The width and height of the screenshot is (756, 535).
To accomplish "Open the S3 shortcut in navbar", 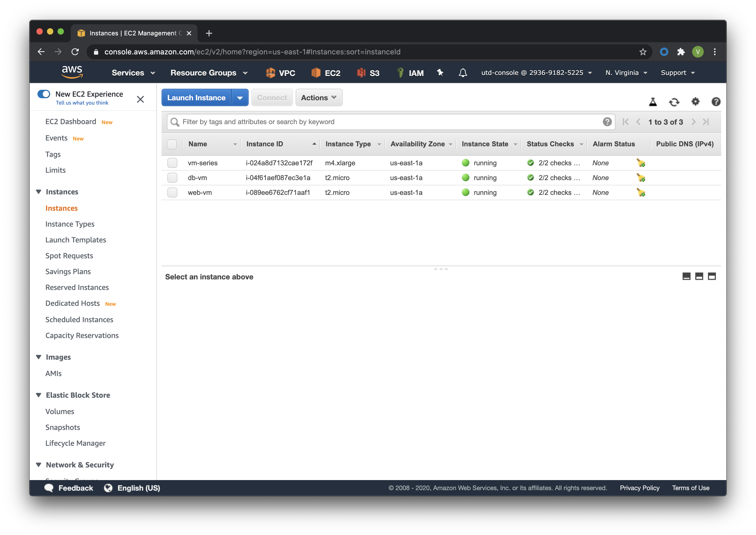I will pyautogui.click(x=368, y=73).
